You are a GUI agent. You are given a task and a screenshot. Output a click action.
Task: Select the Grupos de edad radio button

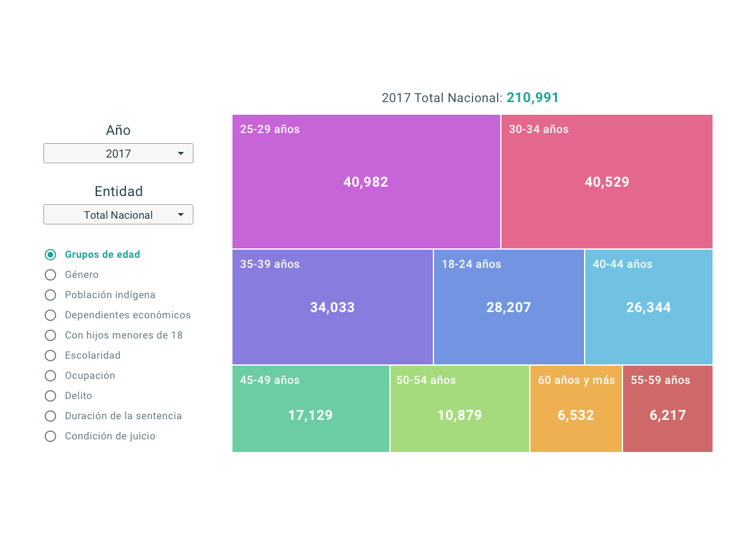tap(50, 255)
